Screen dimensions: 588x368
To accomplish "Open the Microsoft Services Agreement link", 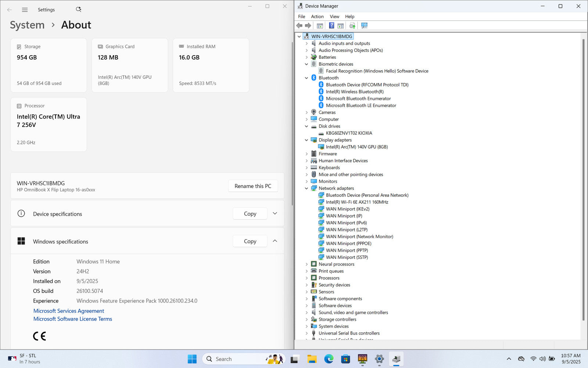I will point(69,311).
